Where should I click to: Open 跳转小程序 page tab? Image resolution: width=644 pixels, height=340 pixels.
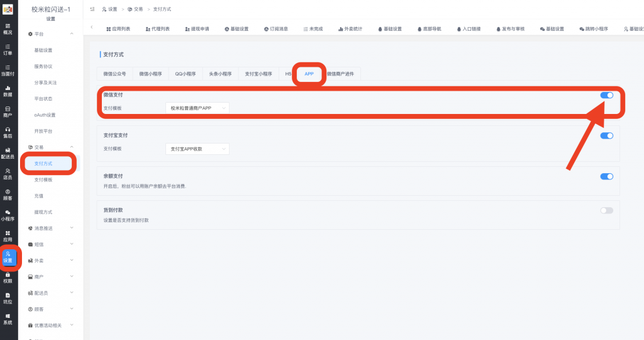click(594, 29)
